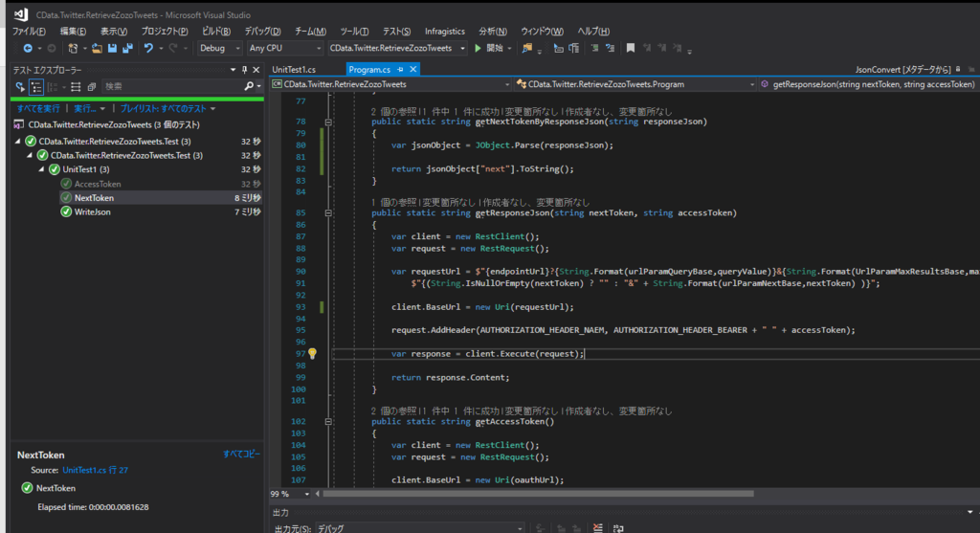Click the すべてを実行 run all link
The height and width of the screenshot is (533, 980).
coord(38,108)
